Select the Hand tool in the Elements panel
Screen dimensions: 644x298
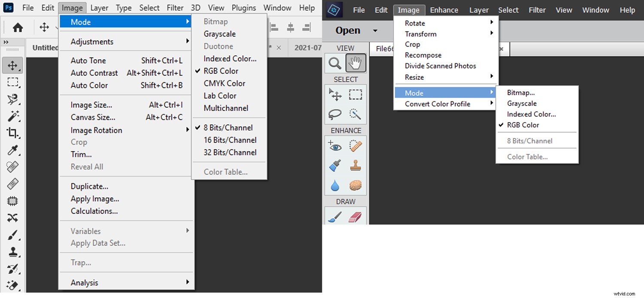click(355, 63)
